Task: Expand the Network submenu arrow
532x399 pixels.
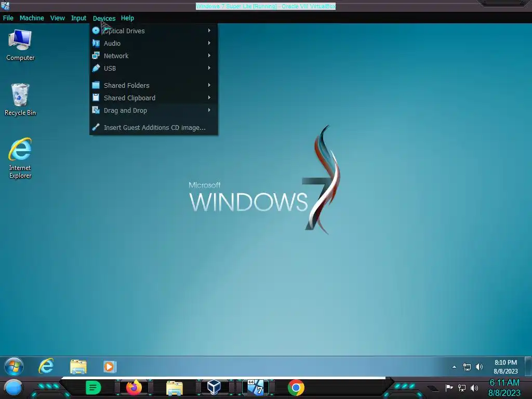Action: coord(209,55)
